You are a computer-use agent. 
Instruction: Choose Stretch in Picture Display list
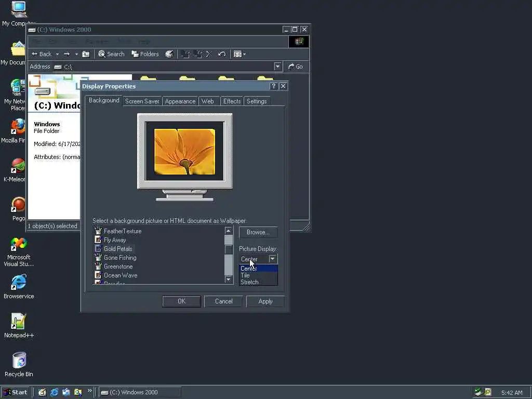258,282
